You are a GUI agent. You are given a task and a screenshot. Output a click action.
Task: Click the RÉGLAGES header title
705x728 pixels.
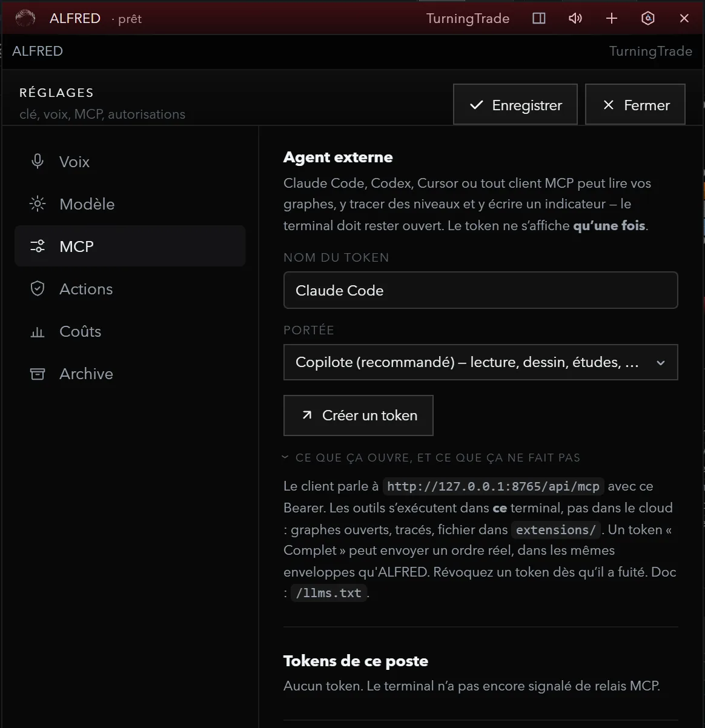[x=56, y=93]
